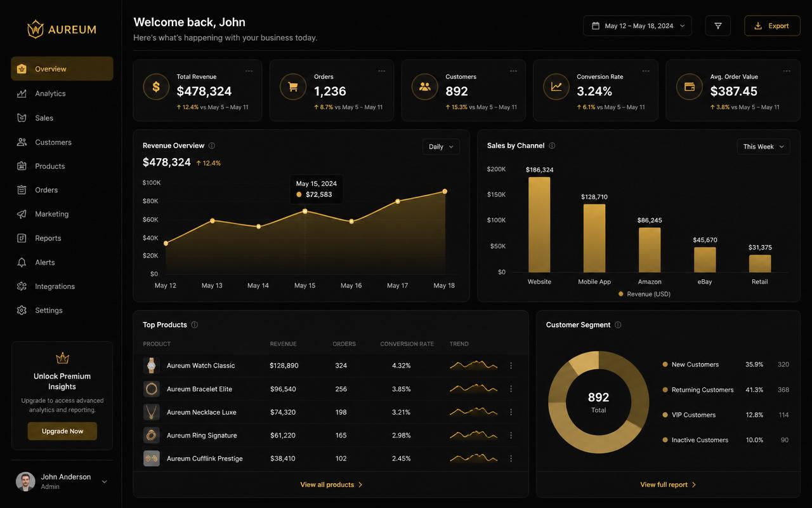The image size is (812, 508).
Task: Click the info icon beside Top Products
Action: pyautogui.click(x=195, y=324)
